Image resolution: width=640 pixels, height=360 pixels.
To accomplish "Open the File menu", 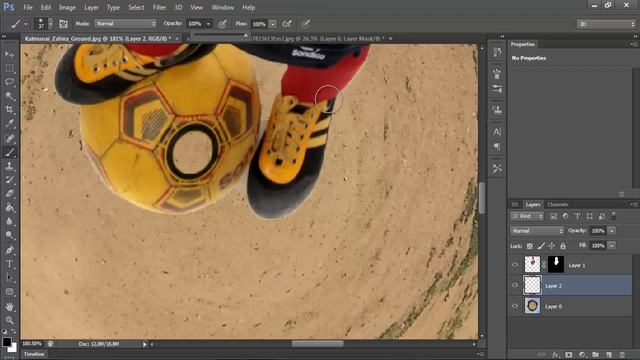I will 28,7.
